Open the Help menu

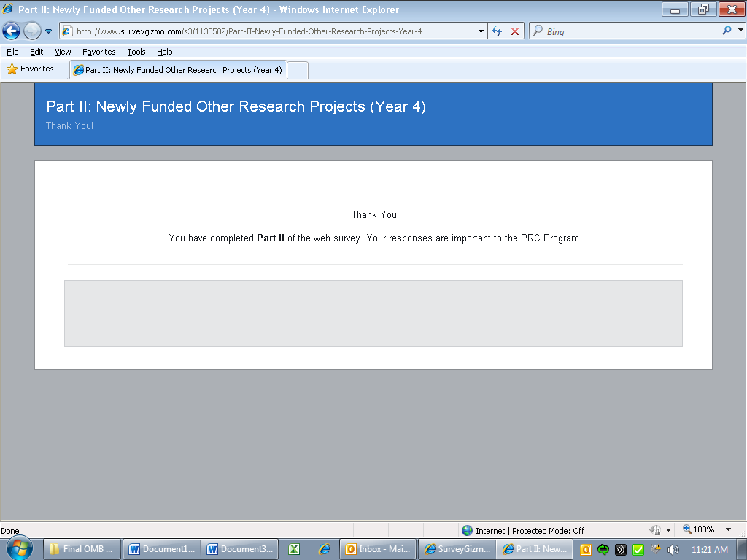[x=164, y=52]
